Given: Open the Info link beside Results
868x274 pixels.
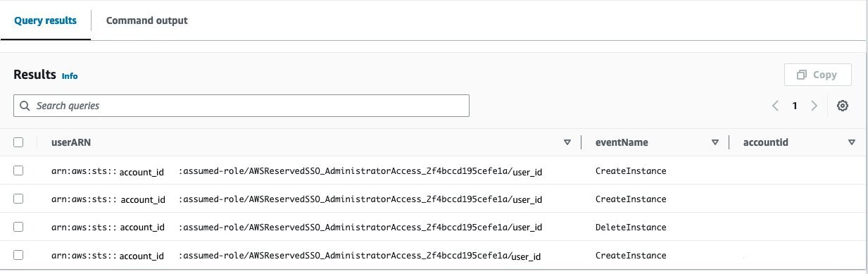Looking at the screenshot, I should [x=70, y=75].
